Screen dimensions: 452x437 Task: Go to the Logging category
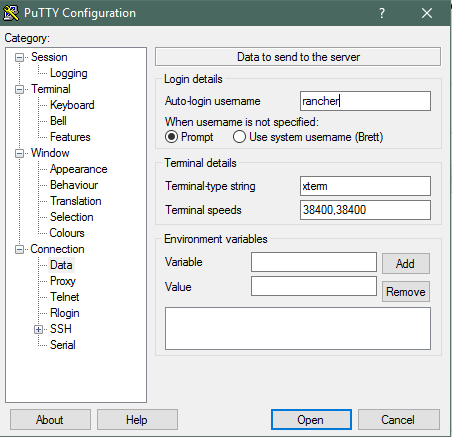[x=69, y=73]
